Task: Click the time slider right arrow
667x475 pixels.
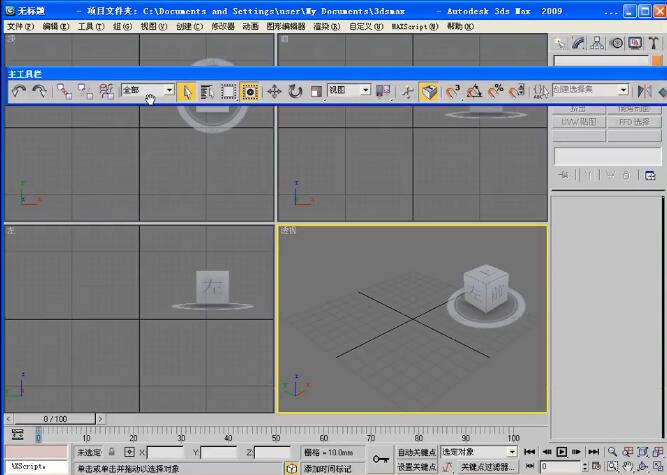Action: (x=100, y=419)
